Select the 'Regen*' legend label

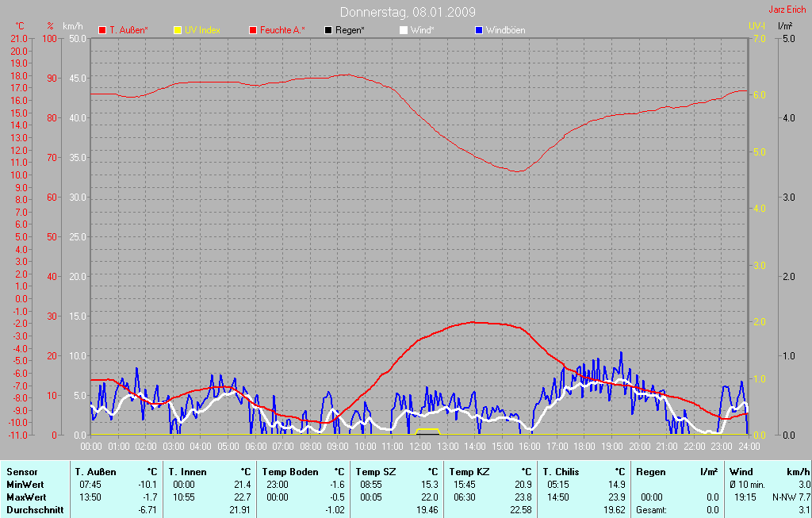[x=350, y=30]
